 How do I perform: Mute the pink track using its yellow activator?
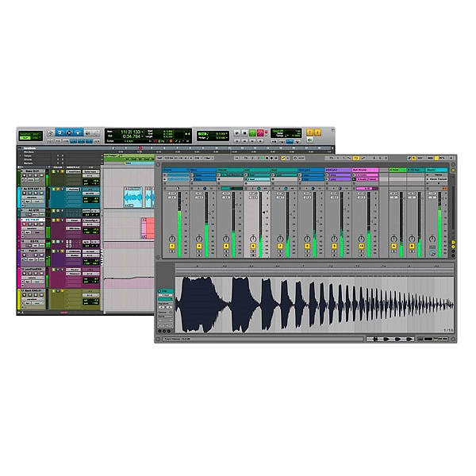pyautogui.click(x=362, y=246)
